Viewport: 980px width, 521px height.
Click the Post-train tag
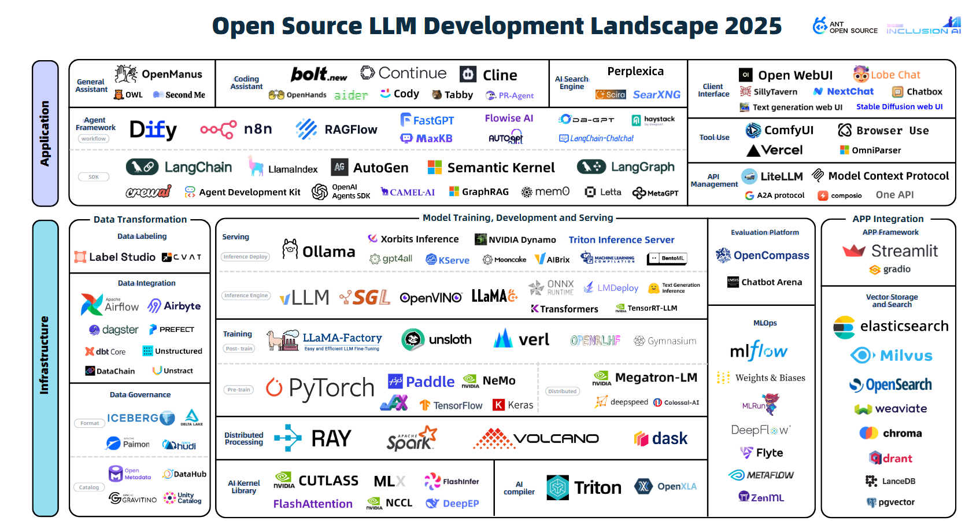pos(239,349)
